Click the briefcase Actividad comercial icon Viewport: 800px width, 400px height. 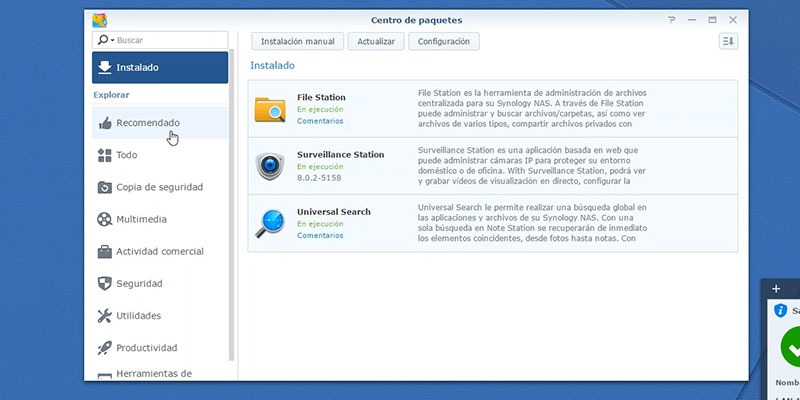point(105,252)
